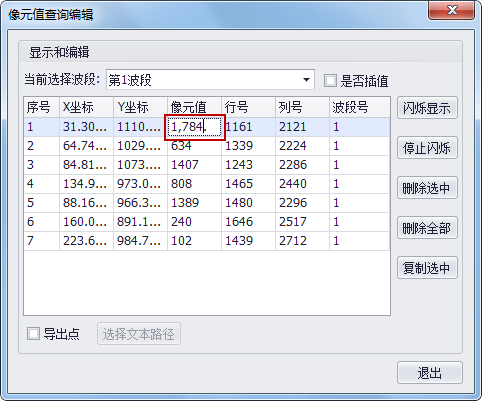Viewport: 482px width, 401px height.
Task: Click the 像元值 column header
Action: coord(194,107)
